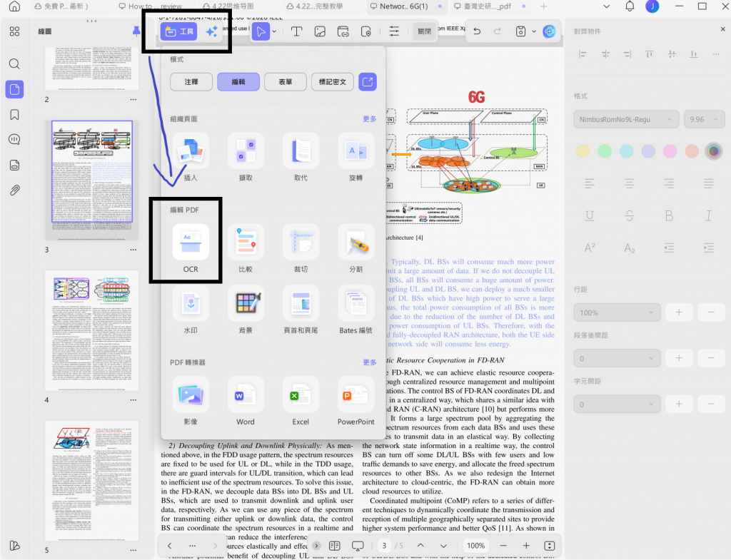
Task: Open the Attachments paperclip in the left sidebar
Action: pos(14,190)
